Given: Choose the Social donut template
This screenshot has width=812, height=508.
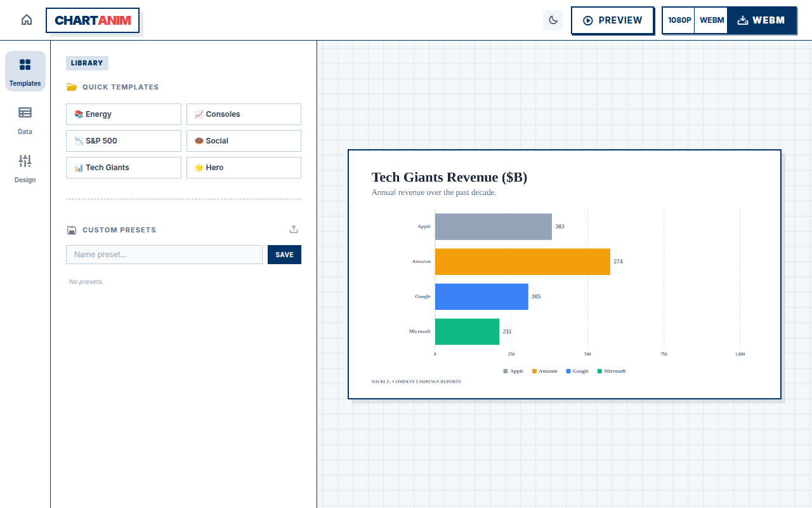Looking at the screenshot, I should [244, 141].
